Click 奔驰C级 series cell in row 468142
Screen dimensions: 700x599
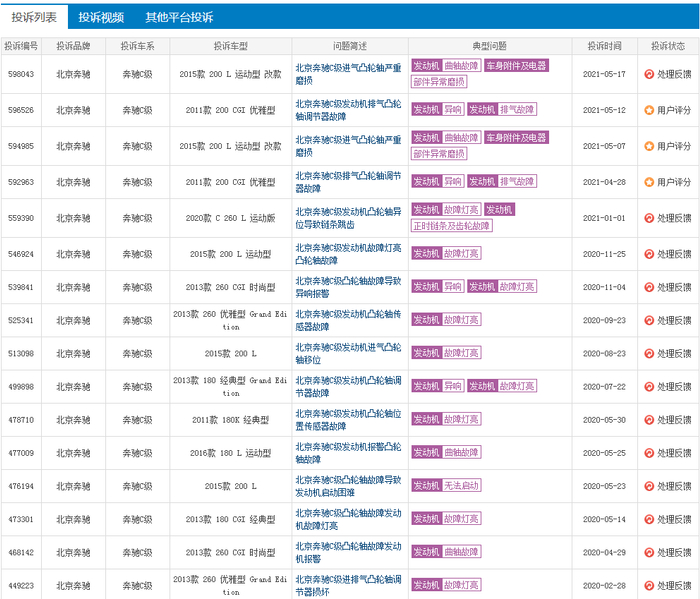point(138,553)
